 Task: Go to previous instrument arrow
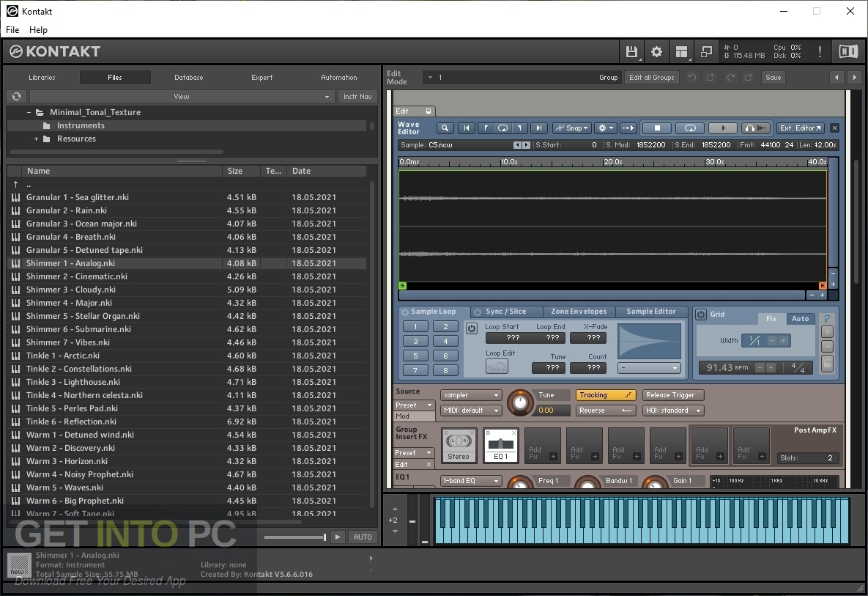837,78
